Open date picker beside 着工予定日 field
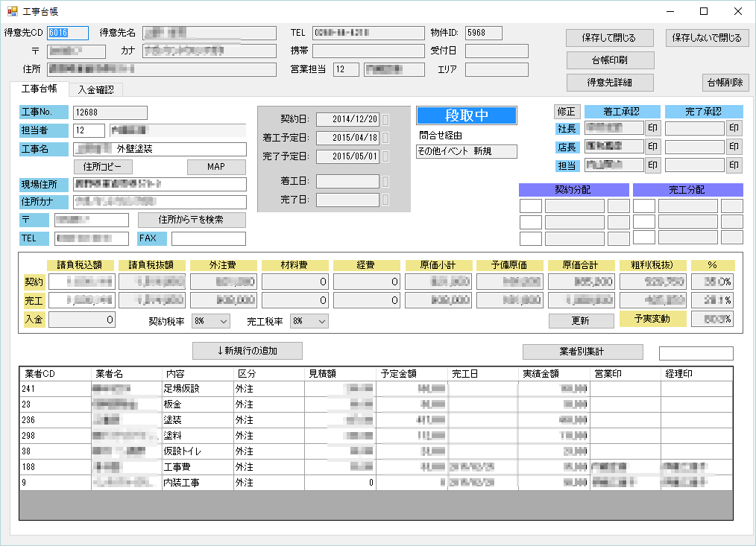The width and height of the screenshot is (756, 546). (385, 138)
